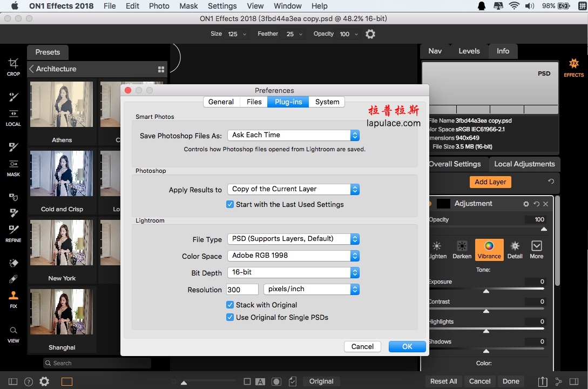Click the black Adjustment color swatch
The image size is (588, 389).
[x=443, y=204]
